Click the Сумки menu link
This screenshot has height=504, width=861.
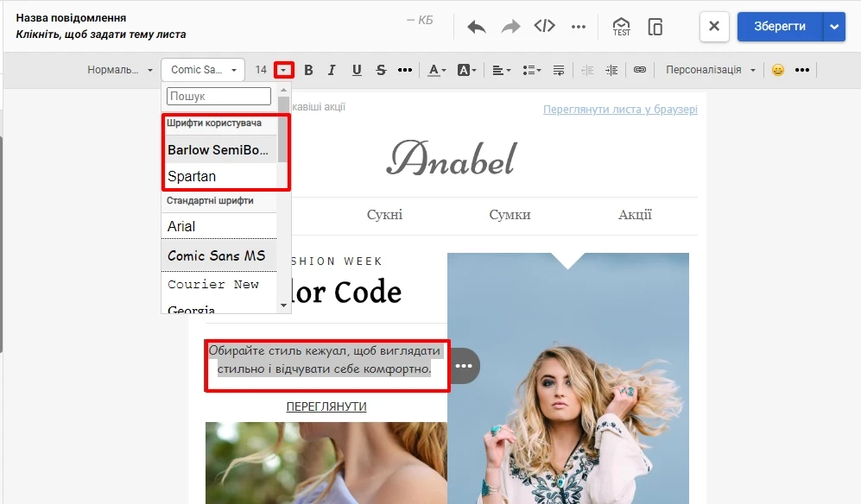510,215
